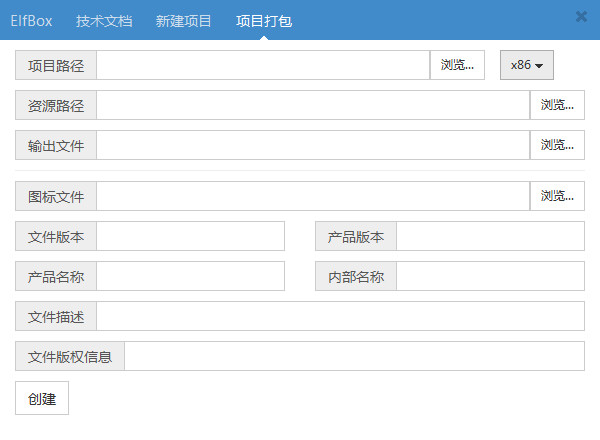
Task: Focus the 产品版本 text box
Action: (490, 236)
